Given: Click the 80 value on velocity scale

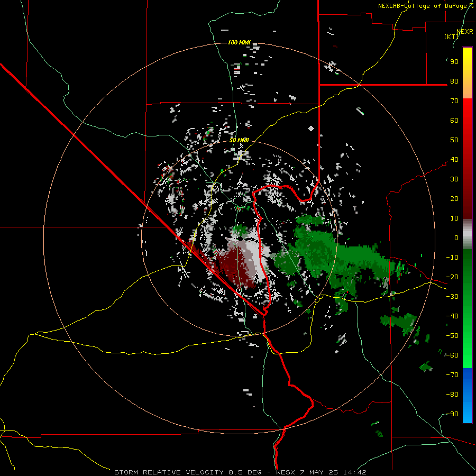Looking at the screenshot, I should pos(454,81).
